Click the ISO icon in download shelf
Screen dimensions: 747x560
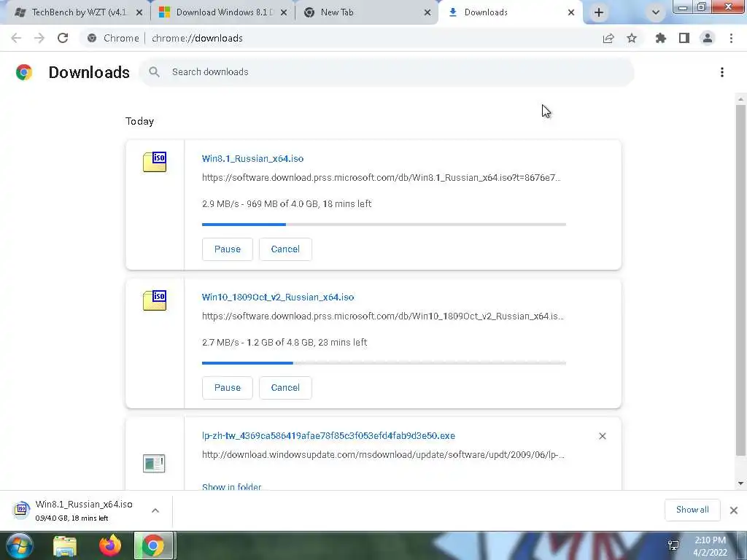pyautogui.click(x=21, y=510)
